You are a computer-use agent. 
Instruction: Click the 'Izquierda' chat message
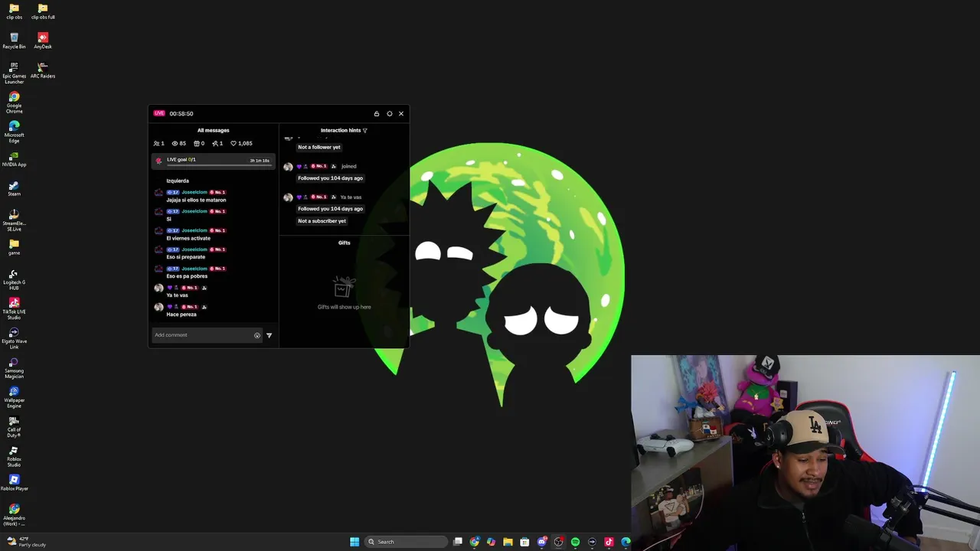pyautogui.click(x=178, y=181)
